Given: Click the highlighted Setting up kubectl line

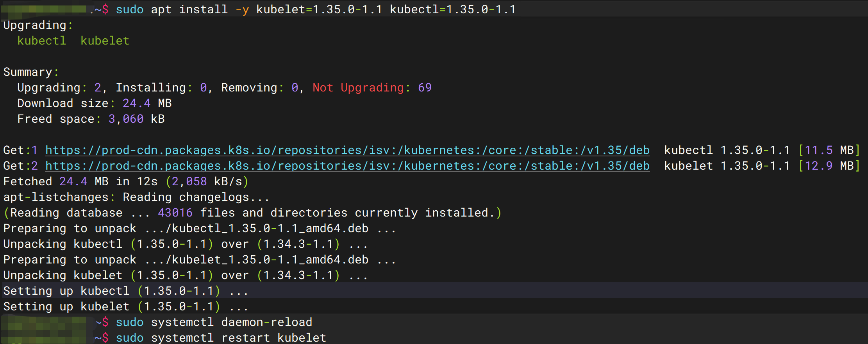Looking at the screenshot, I should coord(126,291).
